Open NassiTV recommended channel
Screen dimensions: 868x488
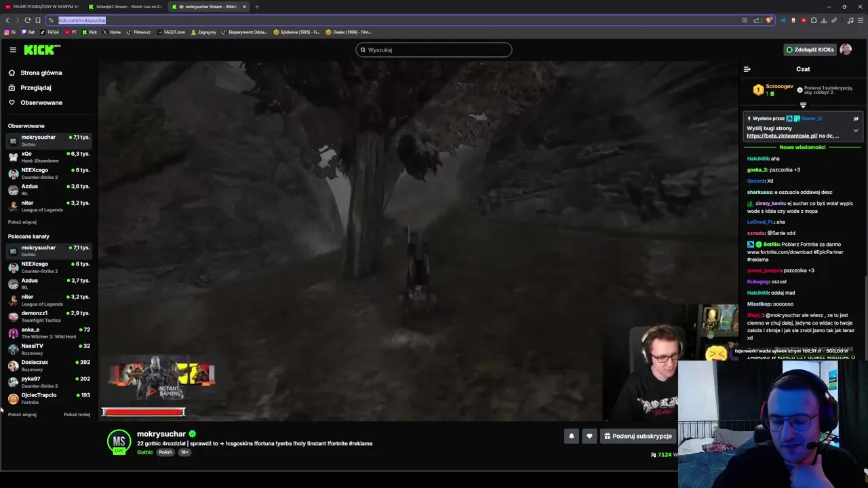49,348
